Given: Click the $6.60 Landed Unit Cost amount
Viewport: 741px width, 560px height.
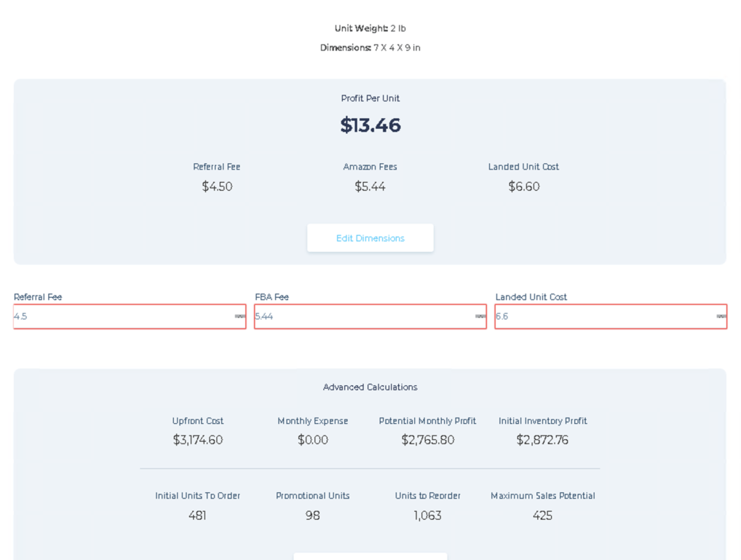Looking at the screenshot, I should click(523, 186).
